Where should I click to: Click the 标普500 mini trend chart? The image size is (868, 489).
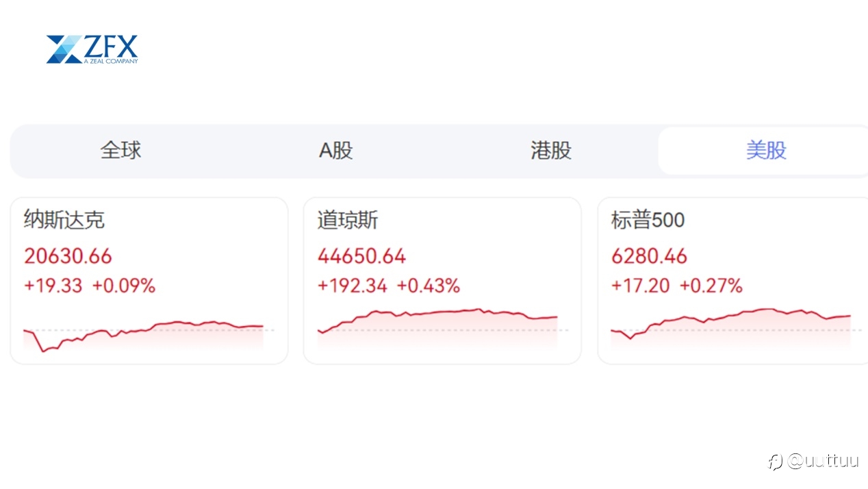click(x=731, y=327)
